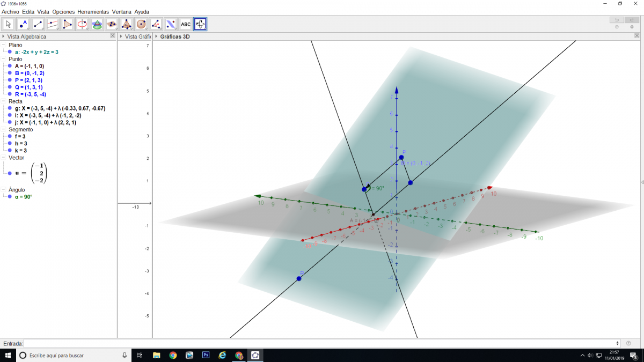
Task: Select the Point tool
Action: pos(23,24)
